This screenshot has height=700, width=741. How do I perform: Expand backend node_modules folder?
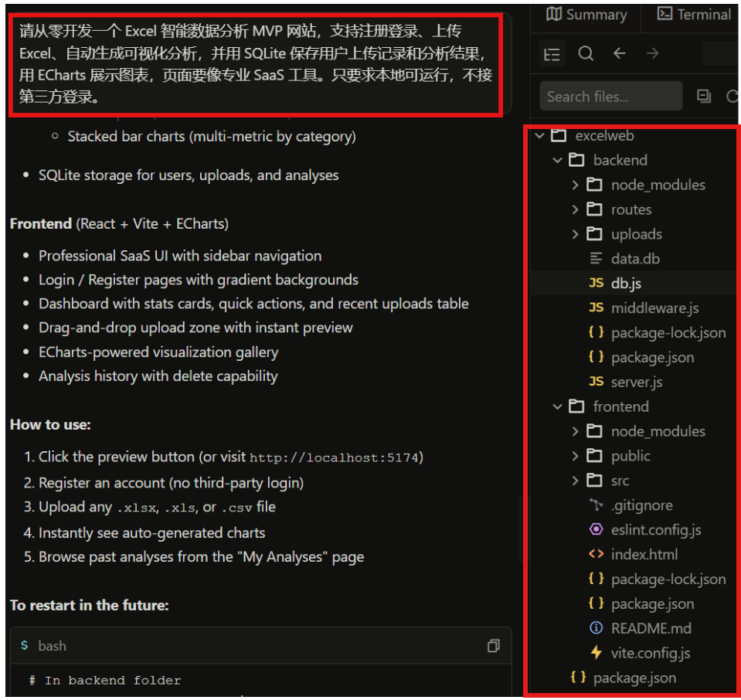(575, 185)
